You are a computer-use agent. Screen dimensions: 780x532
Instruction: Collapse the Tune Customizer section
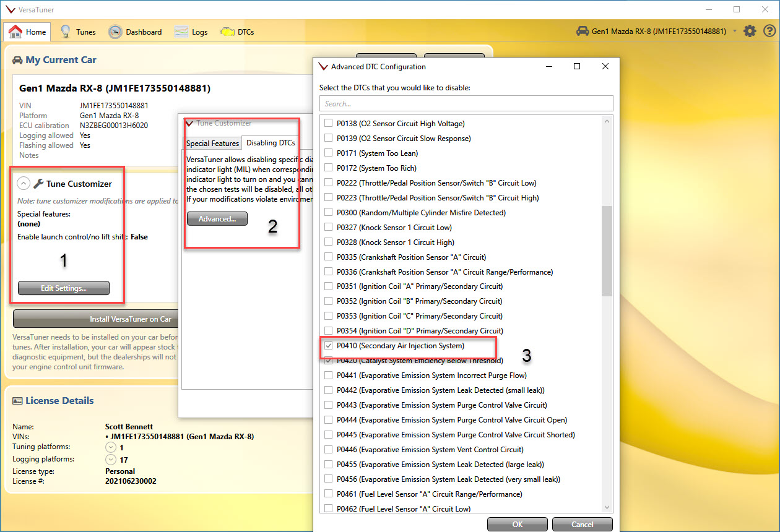(x=23, y=184)
